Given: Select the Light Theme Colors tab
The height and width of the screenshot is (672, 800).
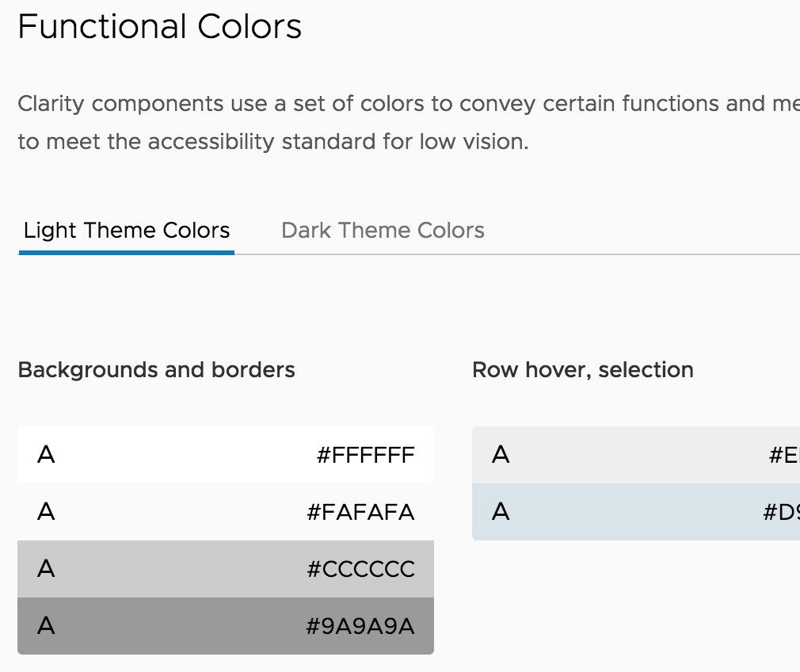Looking at the screenshot, I should click(126, 230).
